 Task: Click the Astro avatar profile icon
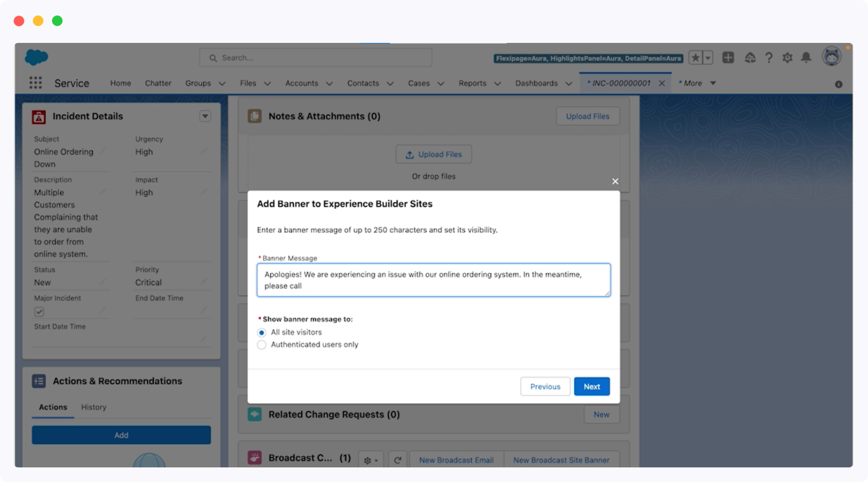pyautogui.click(x=831, y=56)
